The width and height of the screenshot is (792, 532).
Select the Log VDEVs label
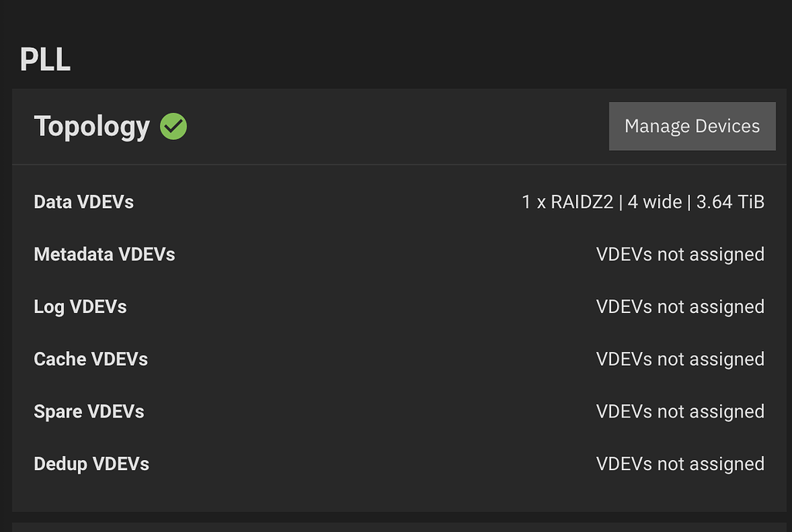coord(80,307)
